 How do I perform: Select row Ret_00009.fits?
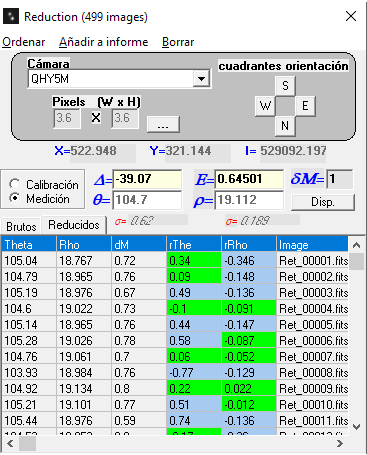pyautogui.click(x=175, y=389)
